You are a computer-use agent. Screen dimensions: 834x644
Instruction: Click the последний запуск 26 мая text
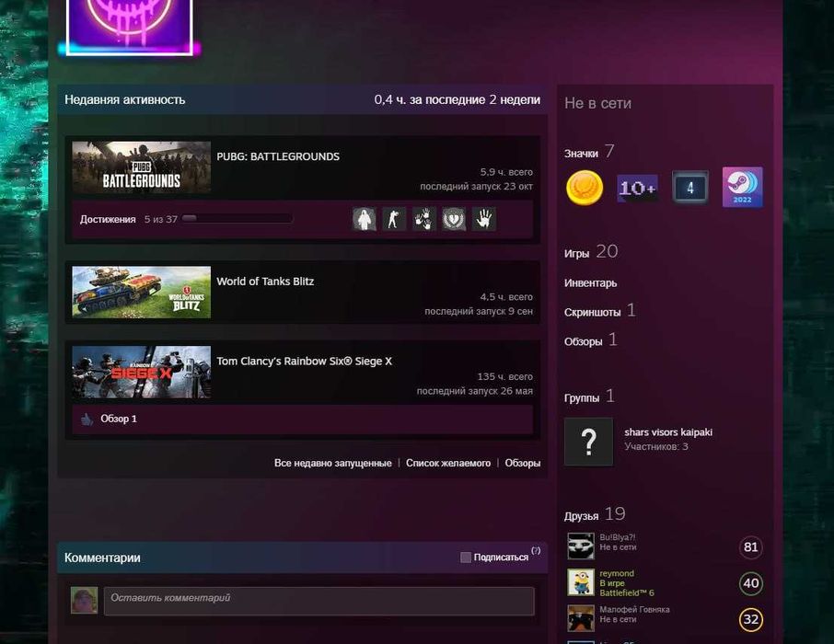pyautogui.click(x=474, y=391)
